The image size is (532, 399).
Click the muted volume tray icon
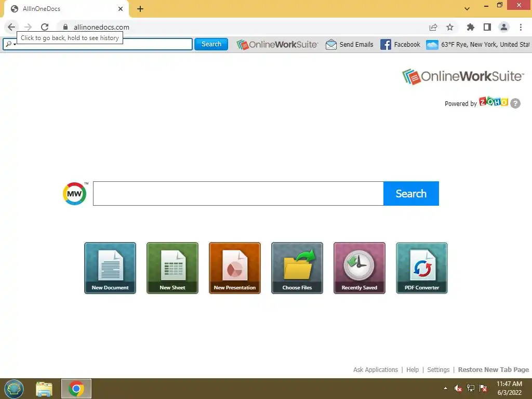point(458,388)
